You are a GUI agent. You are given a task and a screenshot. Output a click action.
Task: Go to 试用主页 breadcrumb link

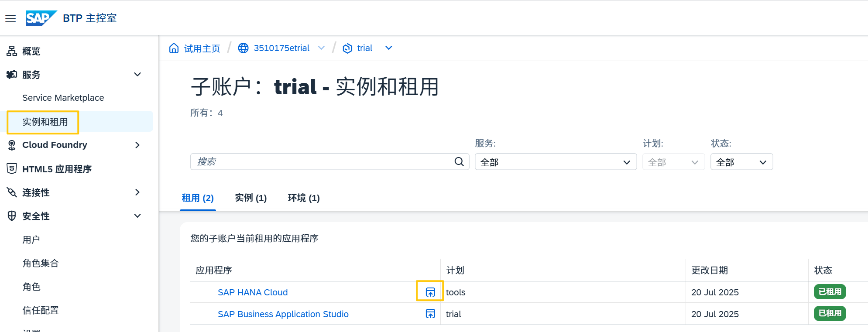coord(202,48)
